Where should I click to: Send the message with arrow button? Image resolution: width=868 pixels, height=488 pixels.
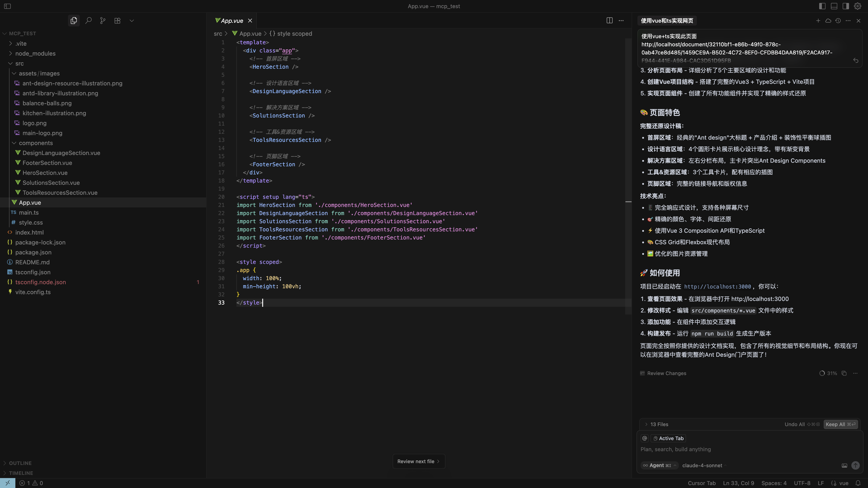click(x=856, y=465)
